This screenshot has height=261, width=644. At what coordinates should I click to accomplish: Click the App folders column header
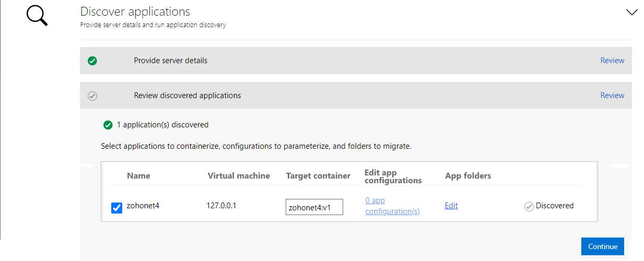(468, 176)
